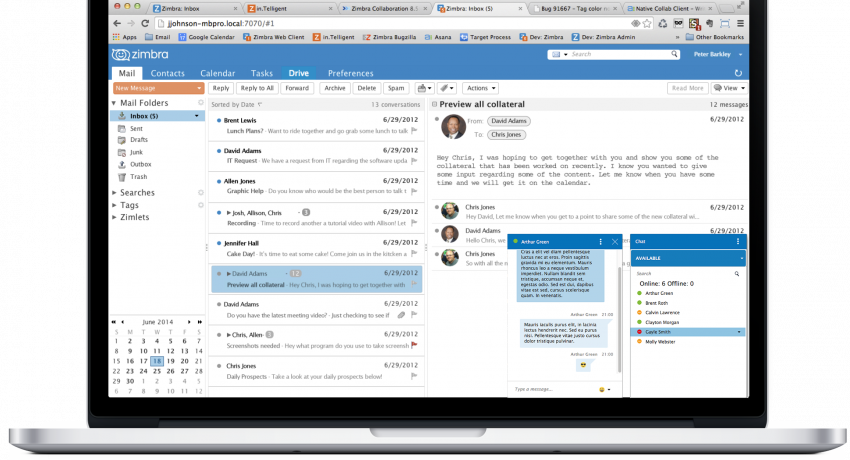Click the flag icon on Brent Lewis message
This screenshot has height=460, width=850.
coord(414,131)
